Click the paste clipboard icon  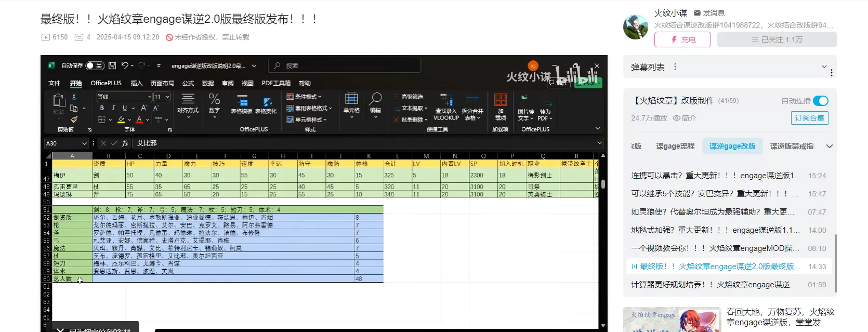click(x=59, y=101)
